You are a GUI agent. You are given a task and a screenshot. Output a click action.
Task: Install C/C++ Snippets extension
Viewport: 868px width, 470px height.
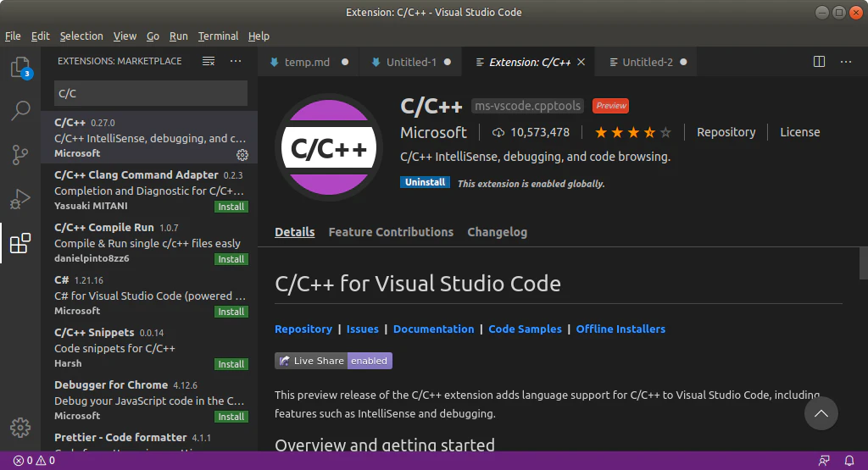[x=231, y=364]
